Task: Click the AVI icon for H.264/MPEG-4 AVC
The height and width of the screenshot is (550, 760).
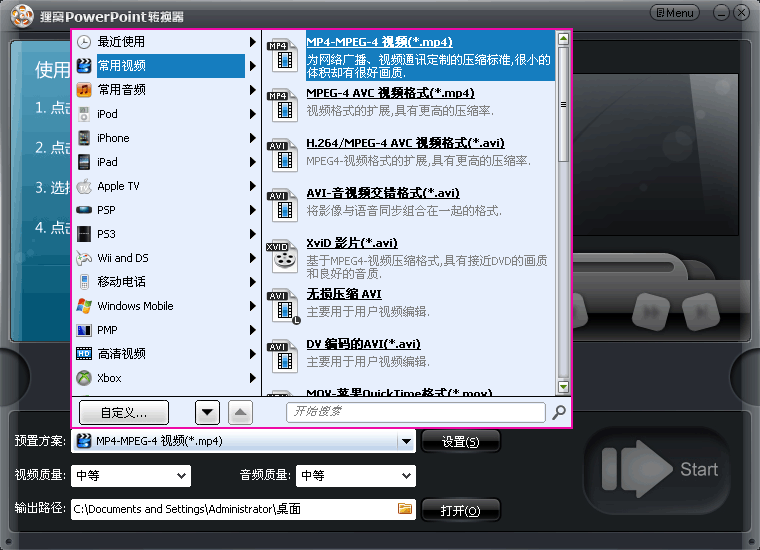Action: pyautogui.click(x=282, y=155)
